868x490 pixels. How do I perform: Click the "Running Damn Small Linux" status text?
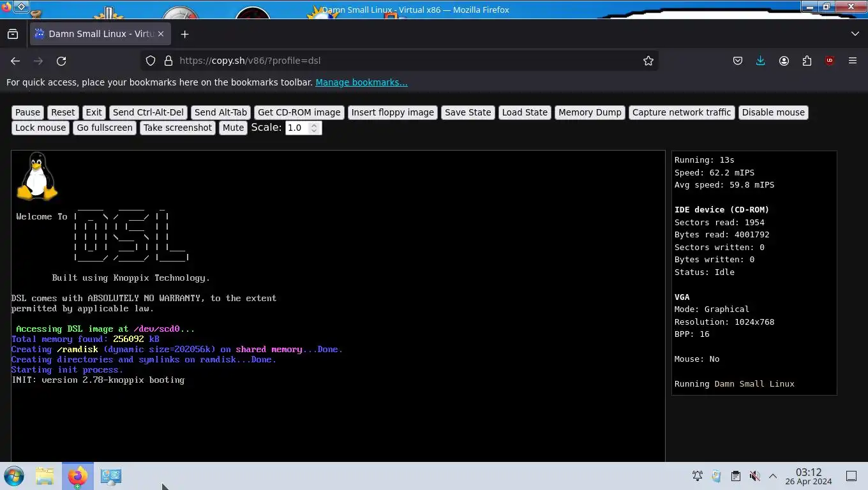click(x=734, y=384)
